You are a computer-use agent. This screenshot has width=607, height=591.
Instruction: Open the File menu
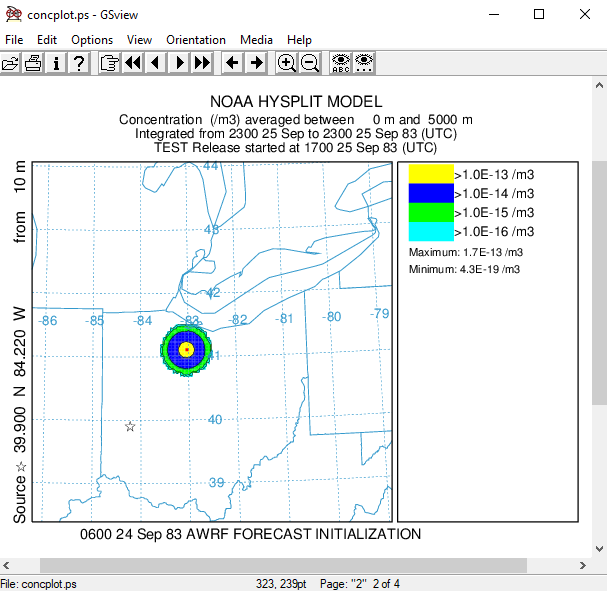tap(14, 40)
